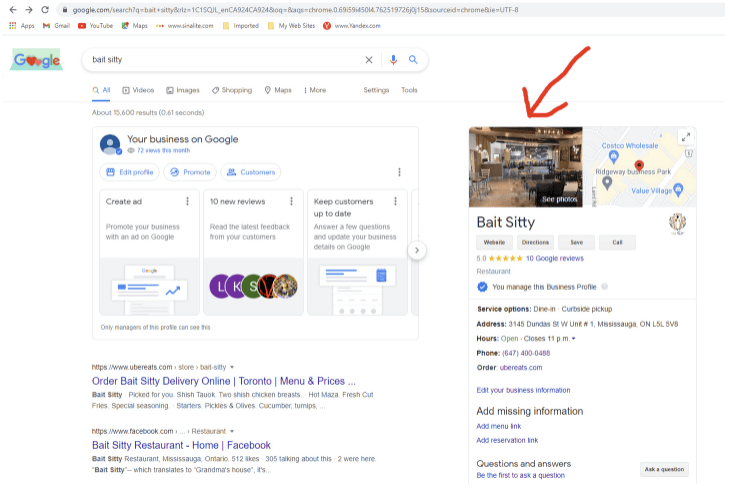This screenshot has height=489, width=735.
Task: Click the browser address bar URL
Action: click(295, 9)
